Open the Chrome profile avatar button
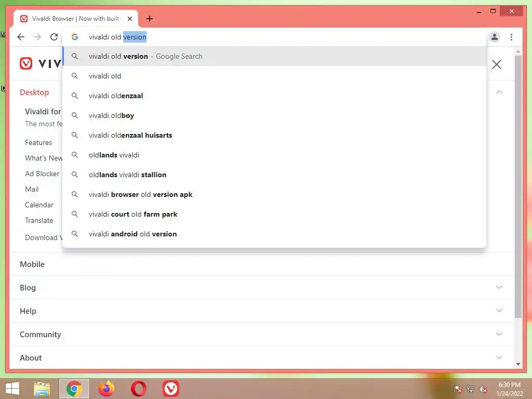 [x=495, y=37]
